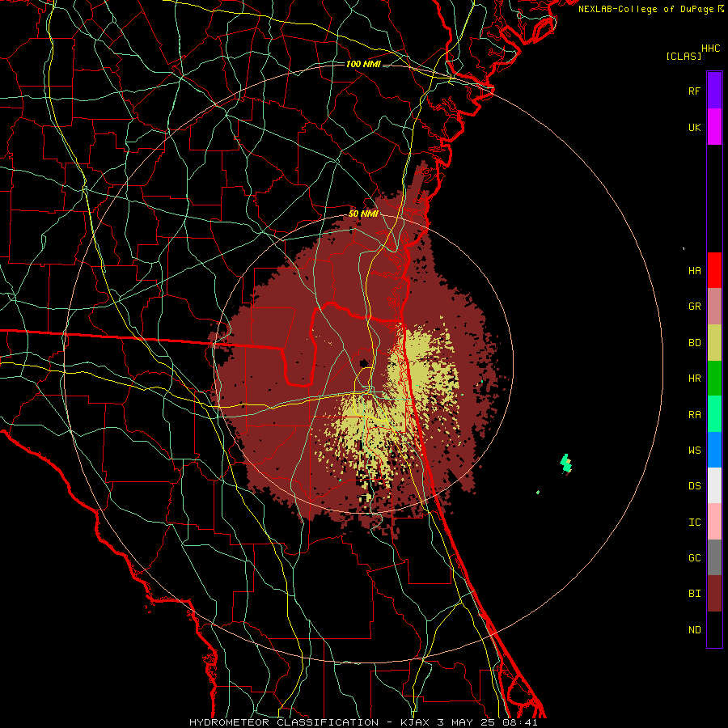This screenshot has height=728, width=728.
Task: Click the 'UK' legend label
Action: (x=694, y=128)
